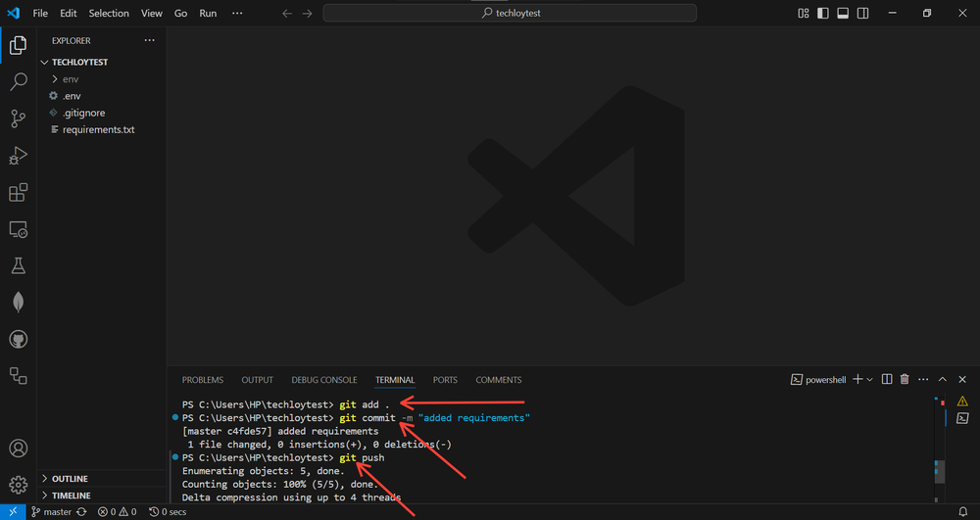The width and height of the screenshot is (980, 520).
Task: Toggle the bottom panel layout button
Action: pos(842,14)
